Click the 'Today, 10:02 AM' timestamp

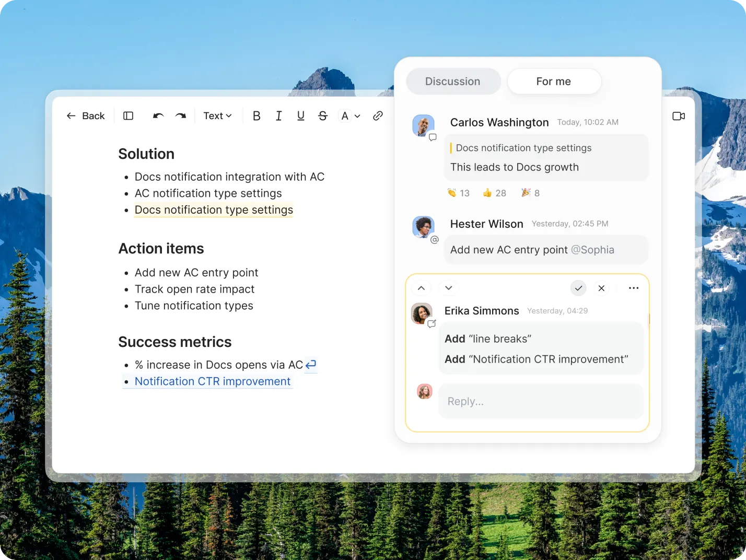click(588, 122)
